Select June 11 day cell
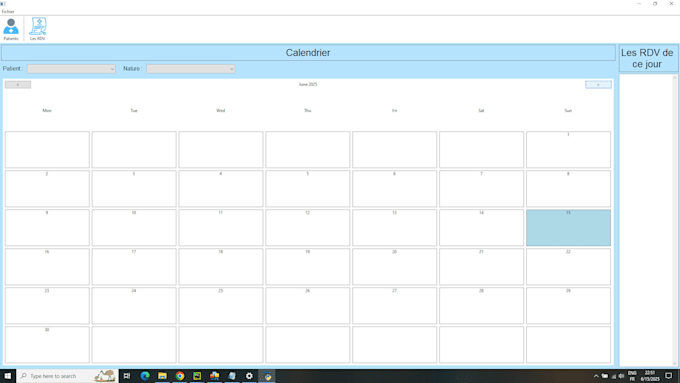This screenshot has height=383, width=680. tap(221, 228)
